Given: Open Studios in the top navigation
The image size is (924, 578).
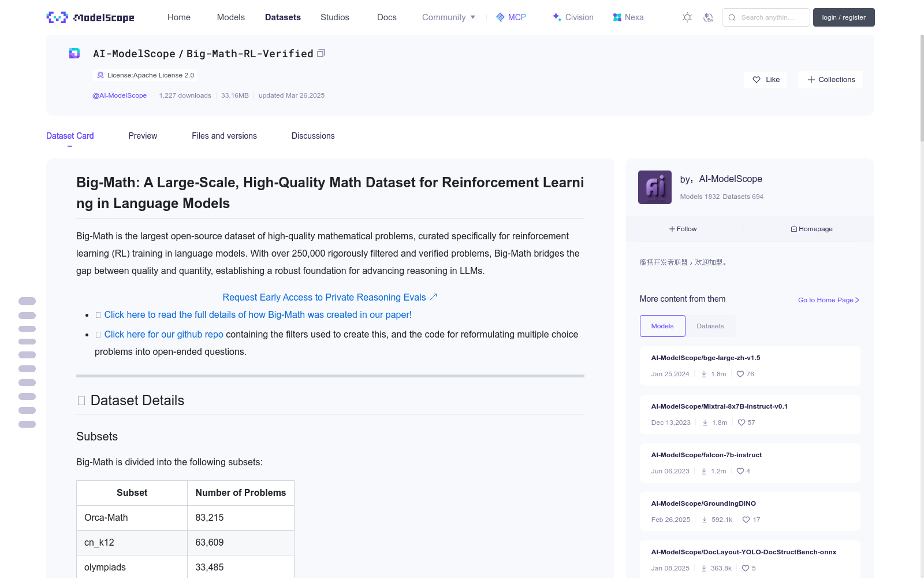Looking at the screenshot, I should (335, 17).
